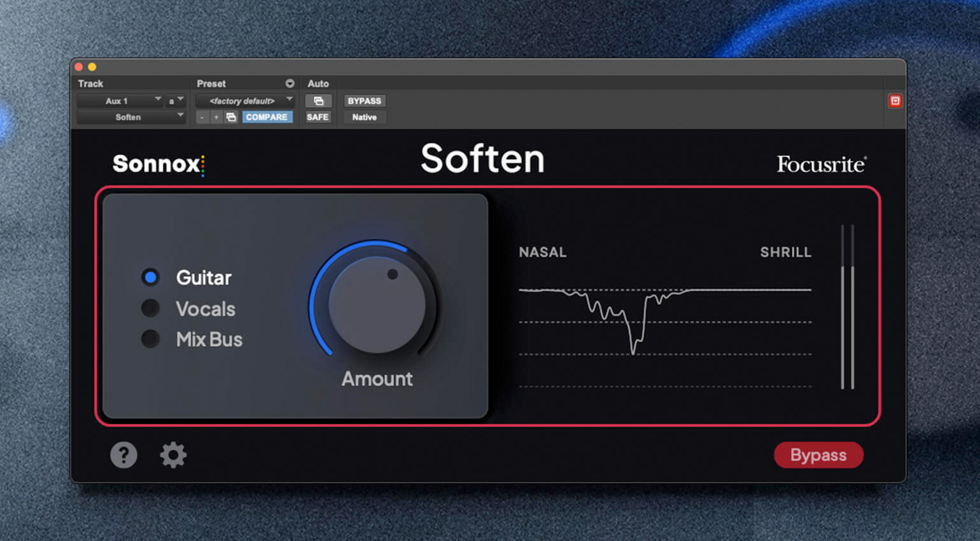Open the insert position selector labeled a
The width and height of the screenshot is (980, 541).
click(x=176, y=101)
